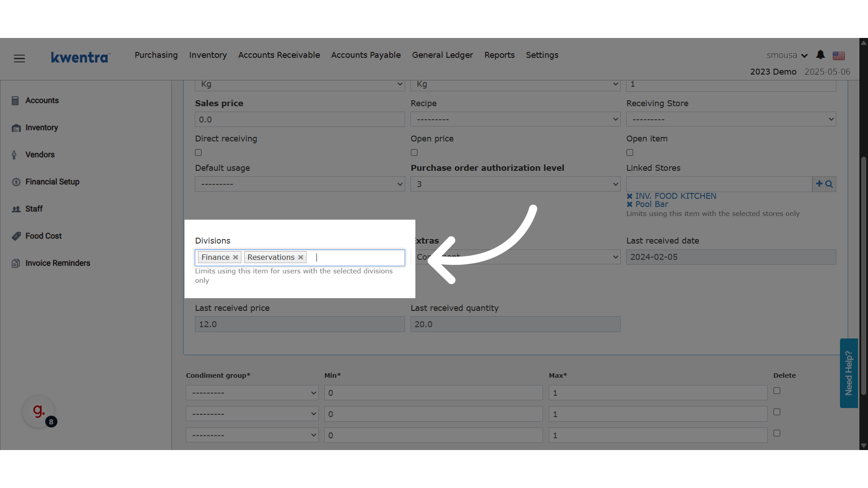Open the Receiving Store dropdown

point(731,119)
